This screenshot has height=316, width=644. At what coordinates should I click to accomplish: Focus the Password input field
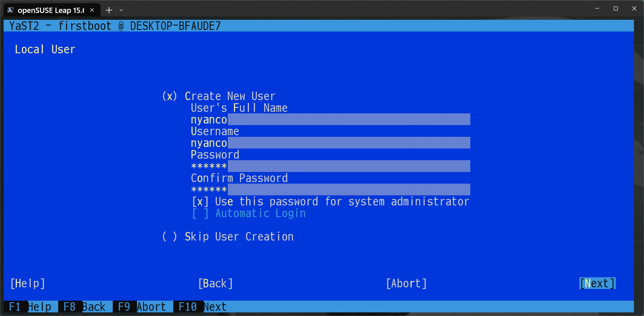[x=330, y=166]
